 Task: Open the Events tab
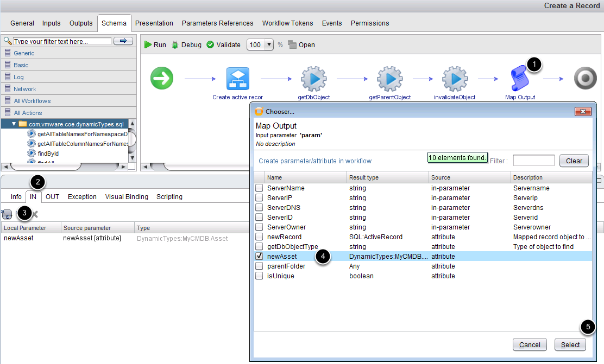tap(332, 23)
